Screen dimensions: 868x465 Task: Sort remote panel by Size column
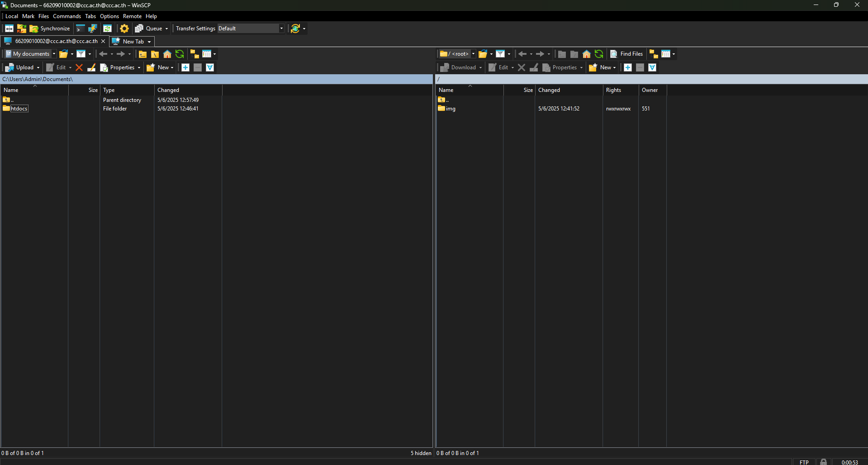pyautogui.click(x=519, y=90)
